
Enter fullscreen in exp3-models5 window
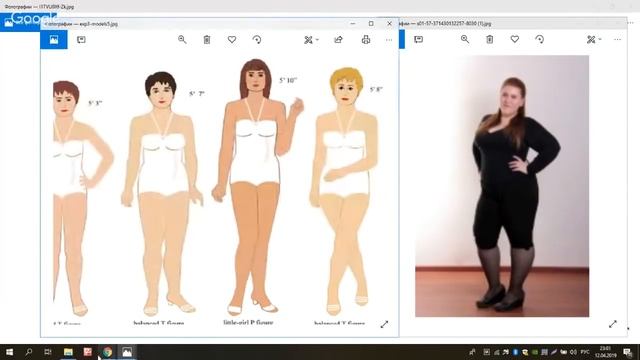coord(384,324)
